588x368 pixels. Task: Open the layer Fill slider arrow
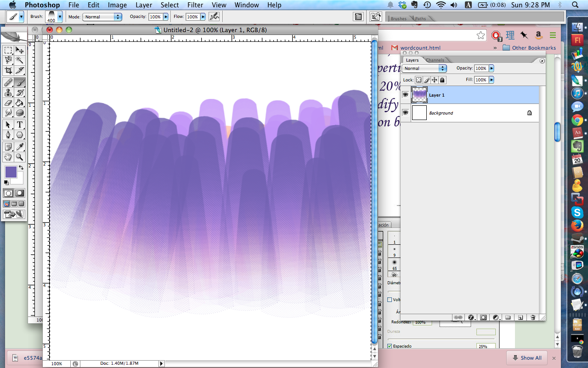(x=492, y=80)
